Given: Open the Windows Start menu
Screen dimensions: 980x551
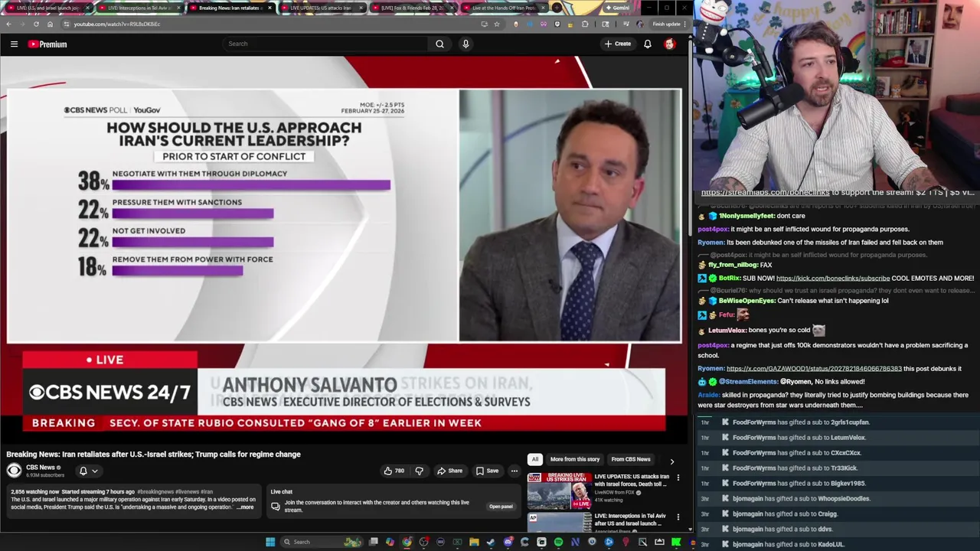Looking at the screenshot, I should (270, 542).
